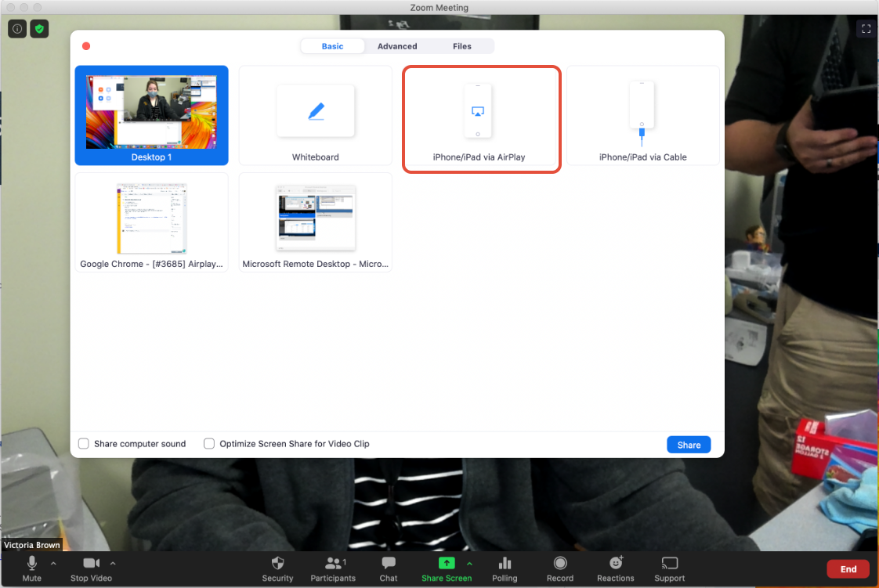Click the green Share Screen icon
Image resolution: width=879 pixels, height=588 pixels.
point(447,564)
